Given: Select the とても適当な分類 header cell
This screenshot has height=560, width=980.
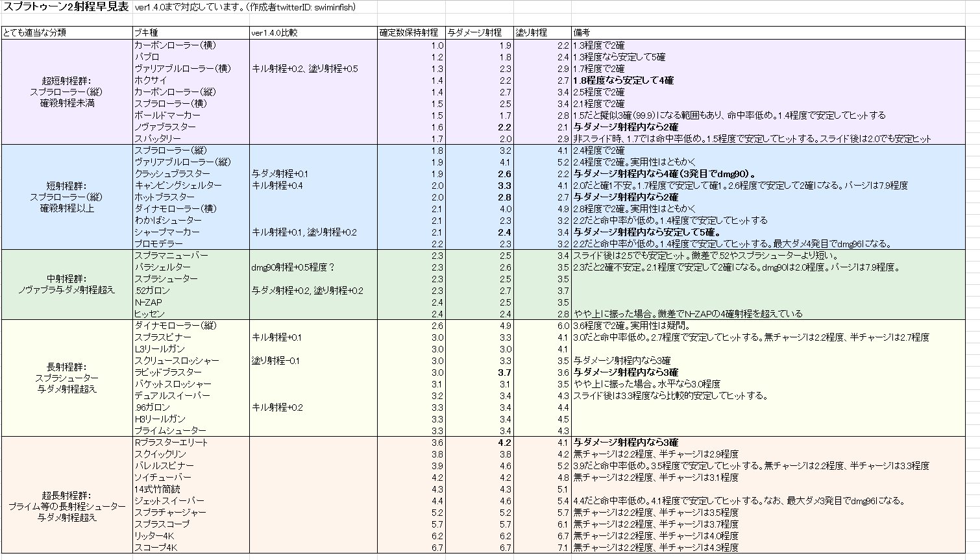Looking at the screenshot, I should (x=67, y=32).
